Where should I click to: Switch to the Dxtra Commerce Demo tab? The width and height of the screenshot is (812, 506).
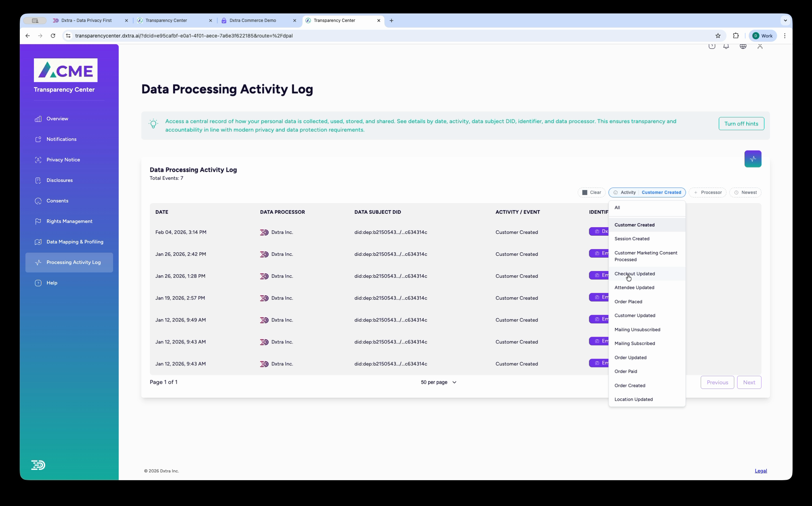coord(253,20)
